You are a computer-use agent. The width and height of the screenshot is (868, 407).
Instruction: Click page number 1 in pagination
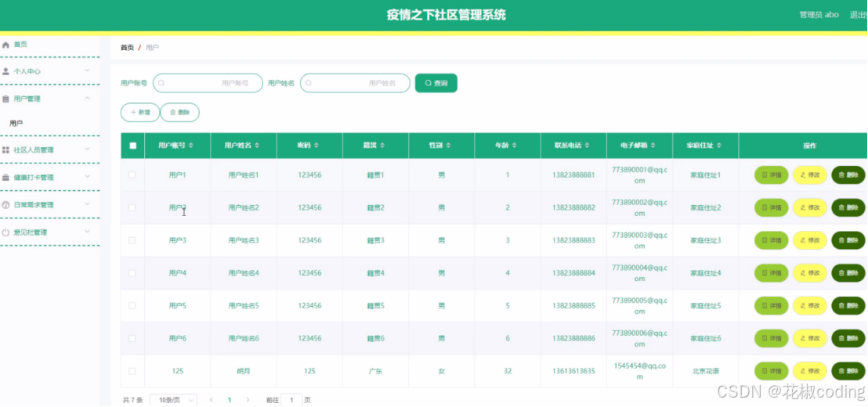(230, 400)
